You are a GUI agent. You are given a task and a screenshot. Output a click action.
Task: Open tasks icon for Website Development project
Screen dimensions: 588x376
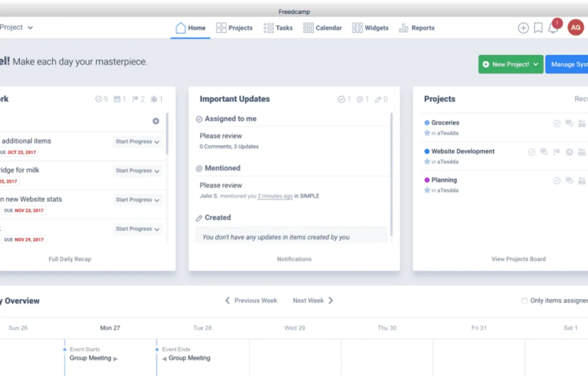coord(531,152)
